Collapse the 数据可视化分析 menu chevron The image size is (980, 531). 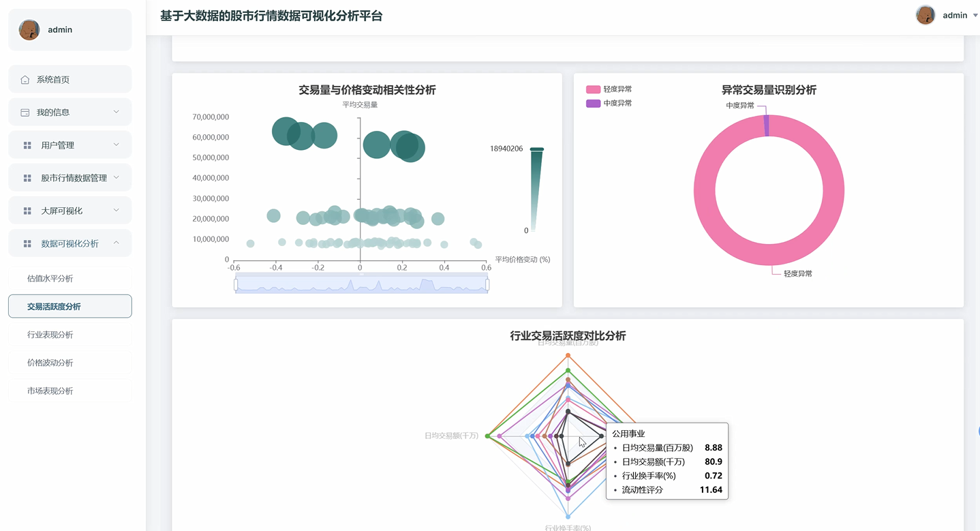(116, 243)
